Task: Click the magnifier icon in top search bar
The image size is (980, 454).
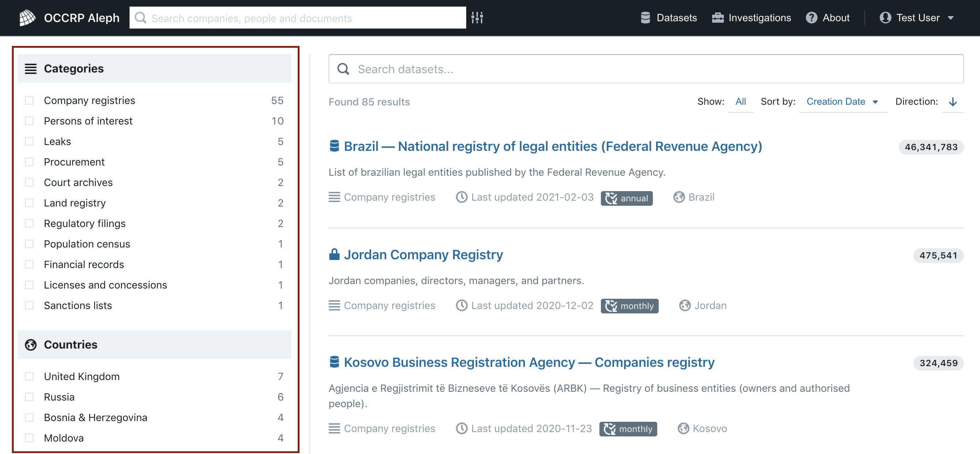Action: [141, 18]
